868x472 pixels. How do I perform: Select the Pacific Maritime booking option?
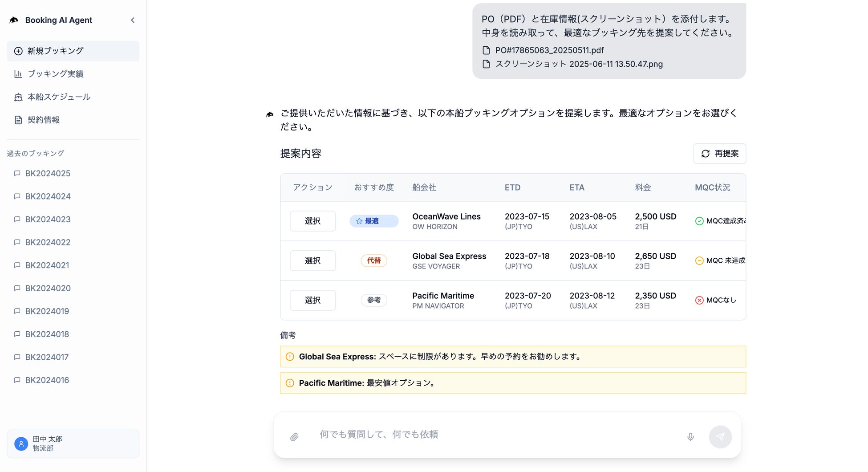click(312, 300)
